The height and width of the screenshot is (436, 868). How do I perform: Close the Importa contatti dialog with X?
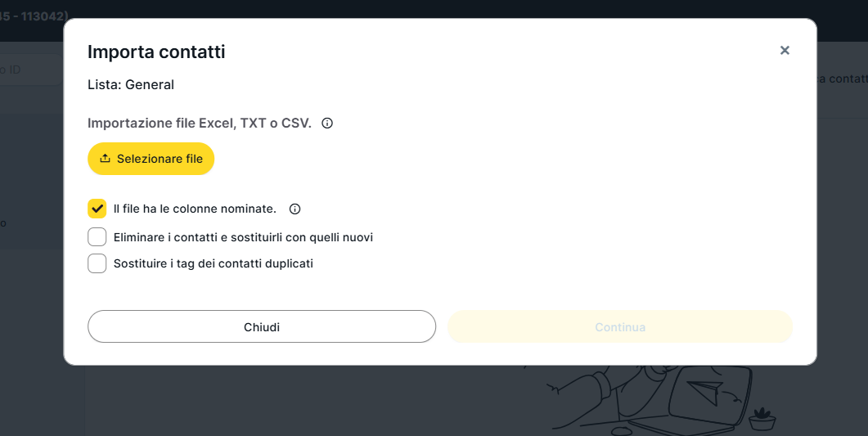click(x=785, y=51)
